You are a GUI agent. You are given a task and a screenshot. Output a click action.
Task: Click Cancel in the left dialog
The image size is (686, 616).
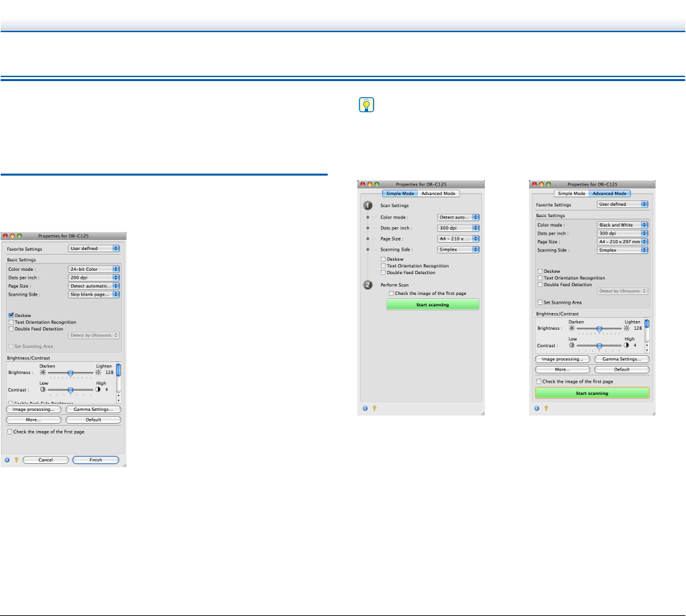click(x=46, y=460)
